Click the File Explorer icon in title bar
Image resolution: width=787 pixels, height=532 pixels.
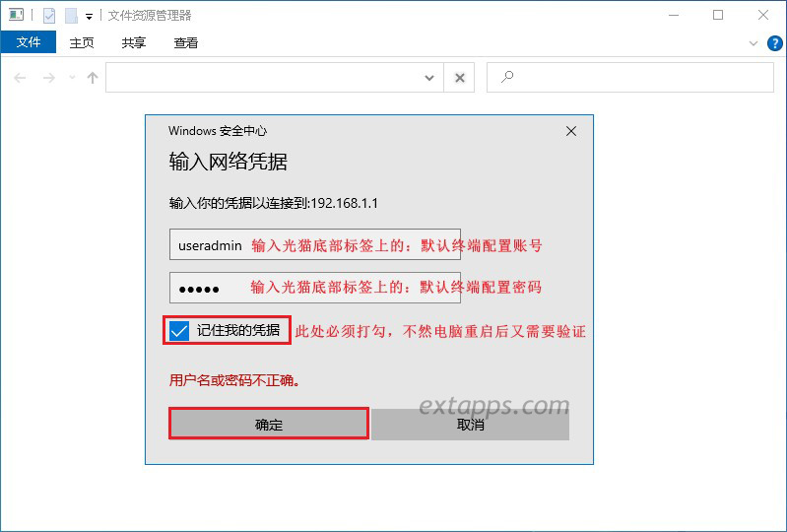point(16,15)
